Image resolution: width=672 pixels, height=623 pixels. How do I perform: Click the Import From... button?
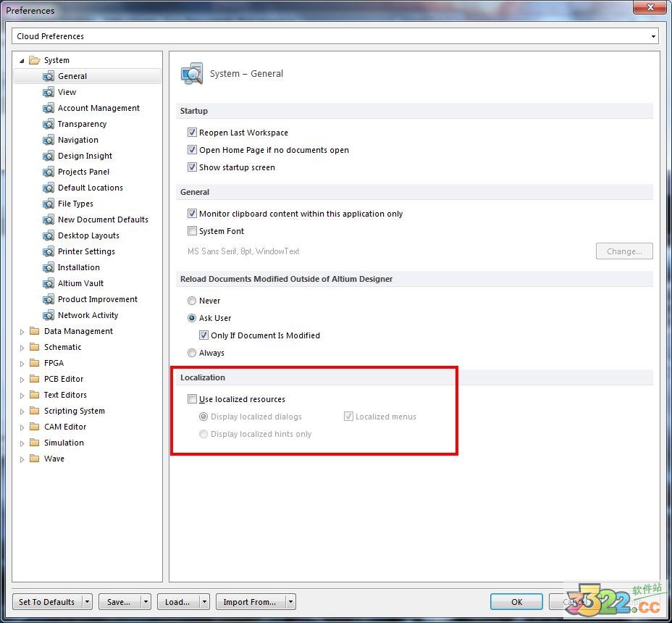coord(251,602)
